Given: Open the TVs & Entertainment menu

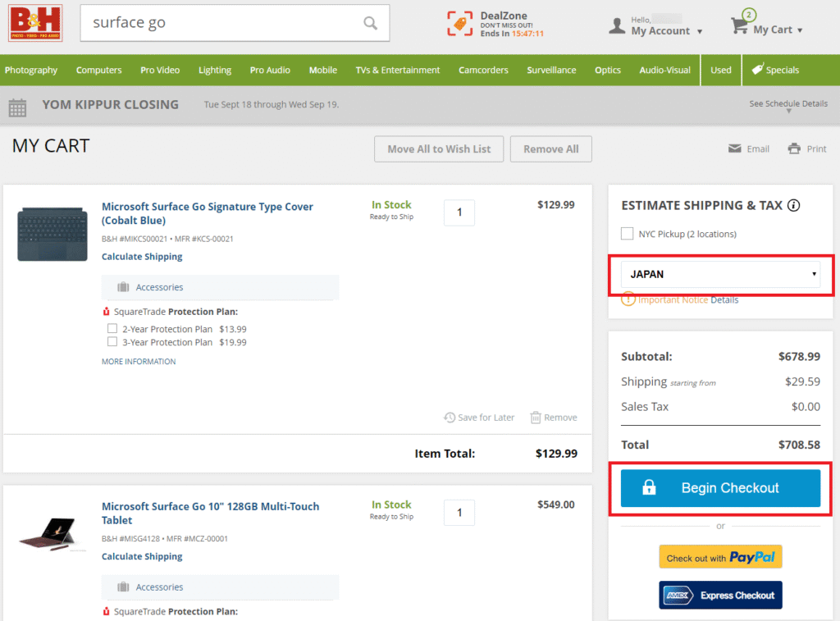Looking at the screenshot, I should 398,70.
